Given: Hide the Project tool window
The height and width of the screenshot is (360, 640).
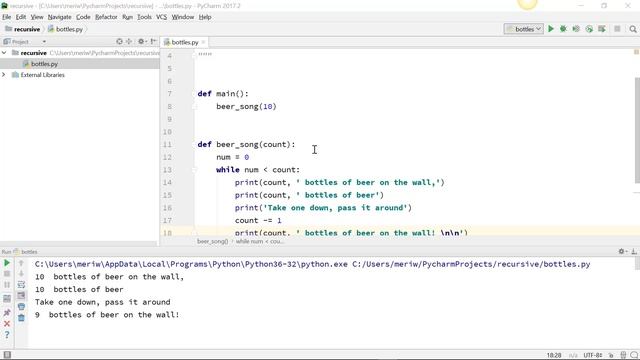Looking at the screenshot, I should coord(153,42).
